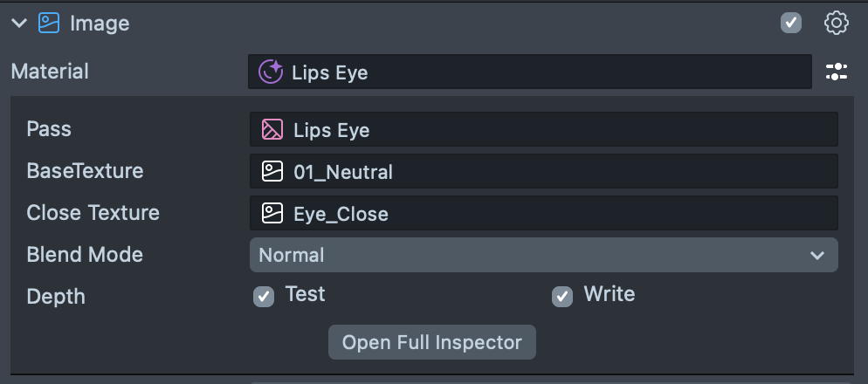Open the Blend Mode dropdown
The width and height of the screenshot is (868, 384).
coord(543,255)
